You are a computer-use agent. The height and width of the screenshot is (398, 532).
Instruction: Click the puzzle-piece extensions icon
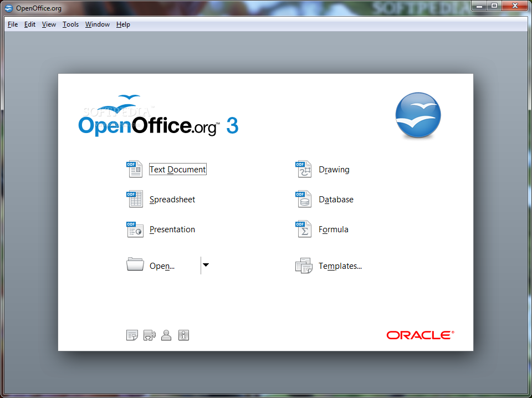coord(149,335)
